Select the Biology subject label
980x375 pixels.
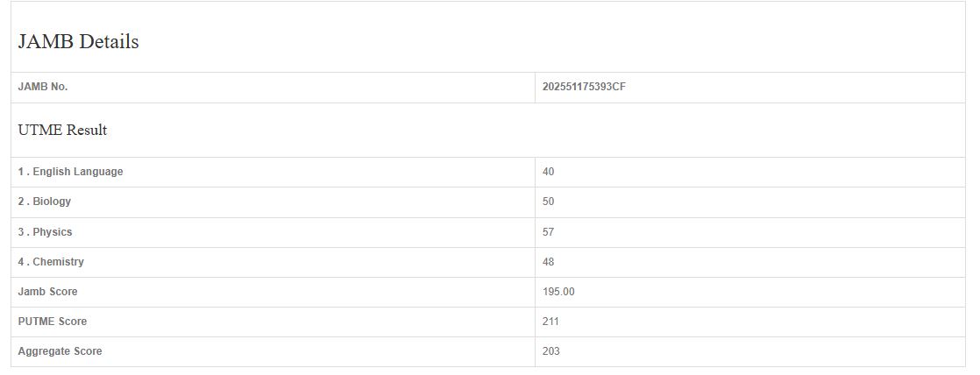(x=45, y=202)
